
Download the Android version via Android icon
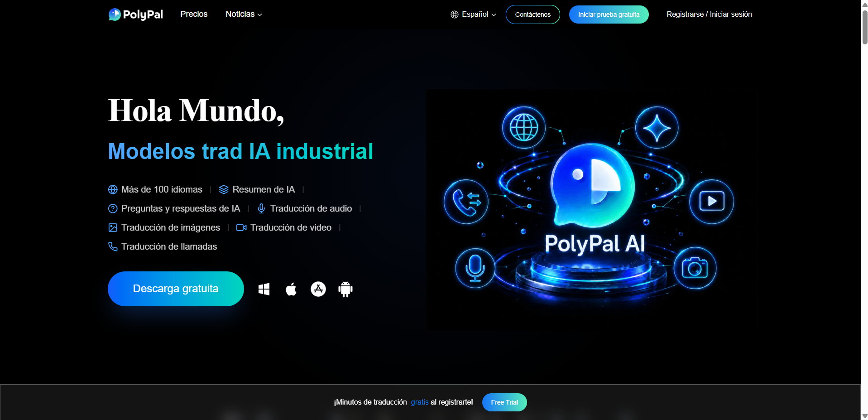345,289
